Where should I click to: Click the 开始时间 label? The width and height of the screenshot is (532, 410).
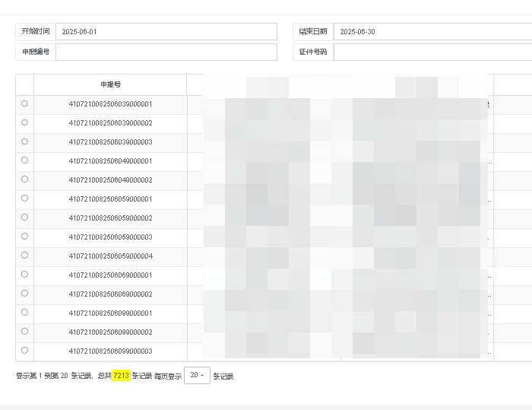tap(36, 31)
